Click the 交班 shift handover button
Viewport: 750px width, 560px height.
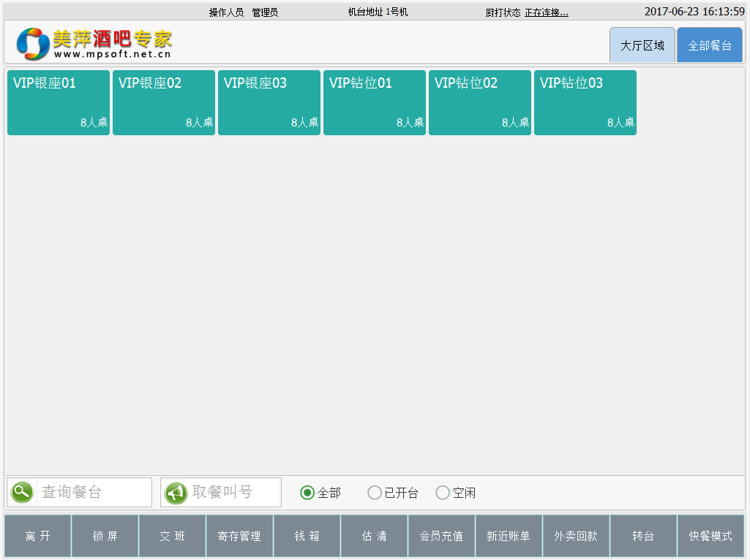[x=172, y=536]
